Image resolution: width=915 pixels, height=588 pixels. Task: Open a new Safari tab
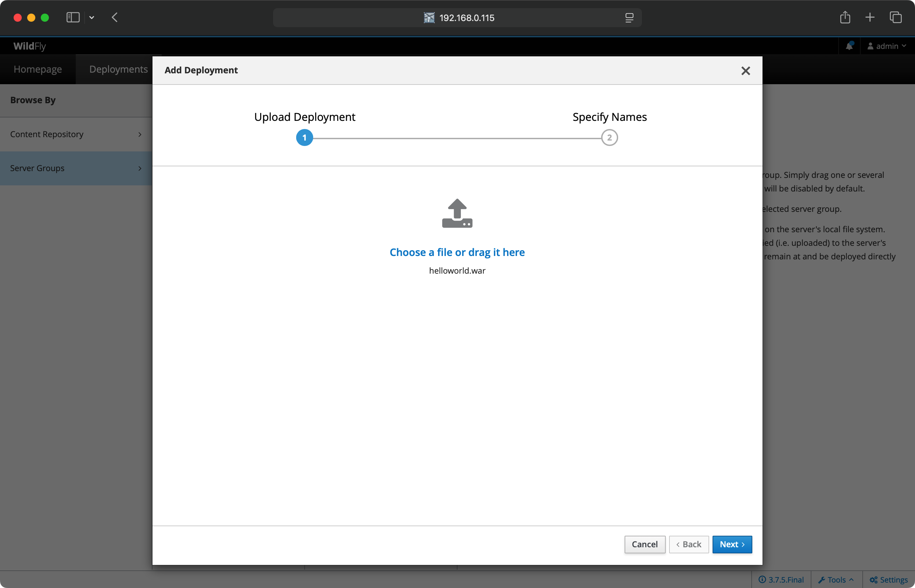pyautogui.click(x=870, y=17)
